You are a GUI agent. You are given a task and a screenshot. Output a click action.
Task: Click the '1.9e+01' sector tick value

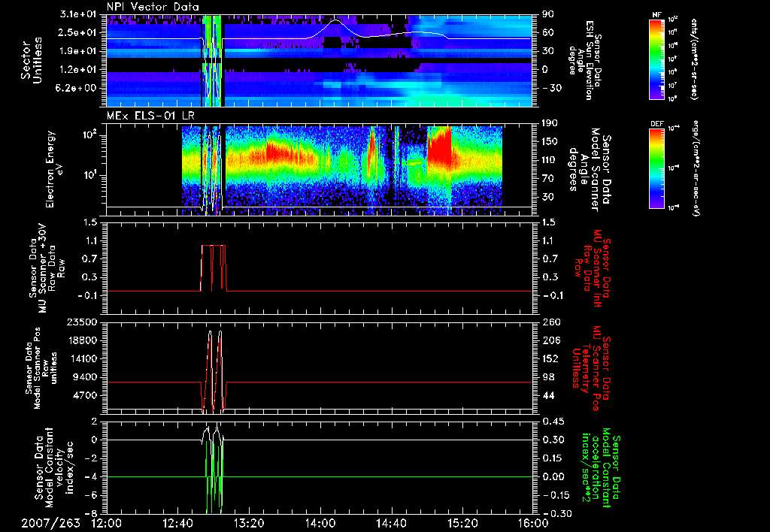point(77,51)
